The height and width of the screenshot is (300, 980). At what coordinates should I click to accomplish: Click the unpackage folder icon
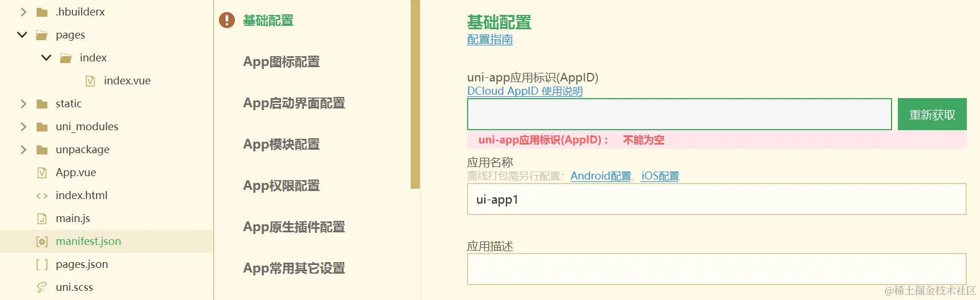point(42,150)
